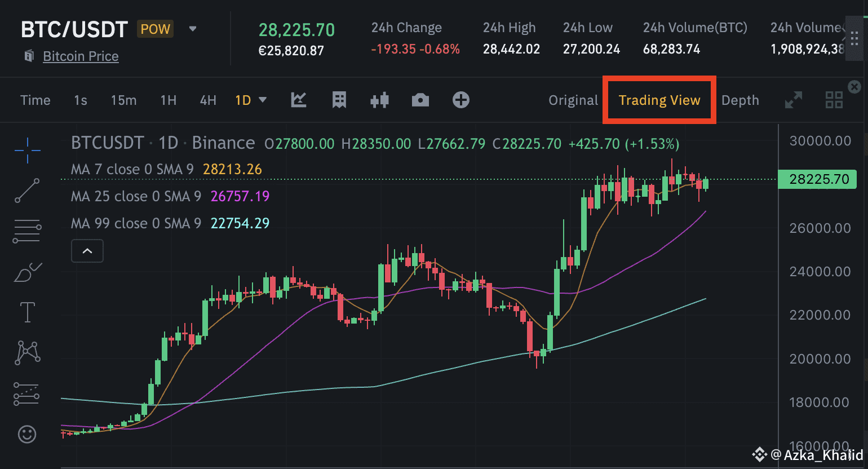Viewport: 868px width, 469px height.
Task: Take a chart snapshot with camera icon
Action: (x=420, y=100)
